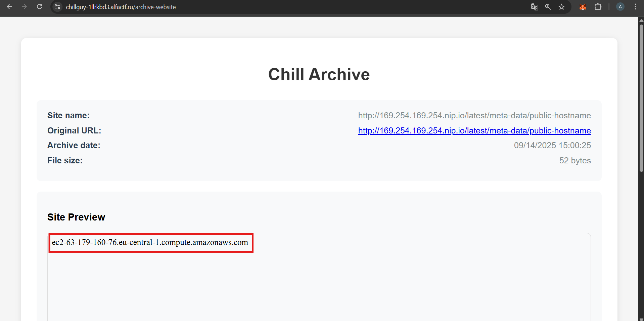Reload the archive-website page
The width and height of the screenshot is (644, 321).
pyautogui.click(x=39, y=7)
